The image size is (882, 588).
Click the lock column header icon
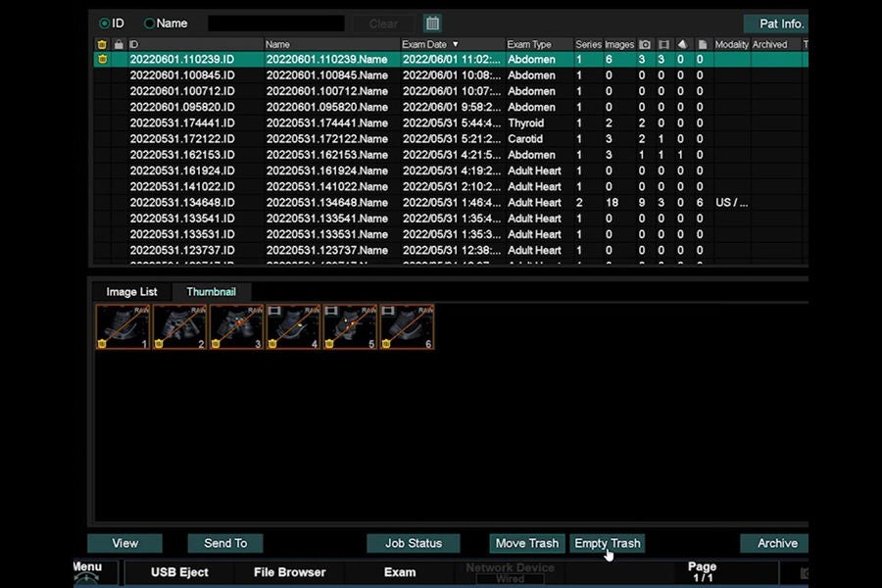pyautogui.click(x=119, y=44)
